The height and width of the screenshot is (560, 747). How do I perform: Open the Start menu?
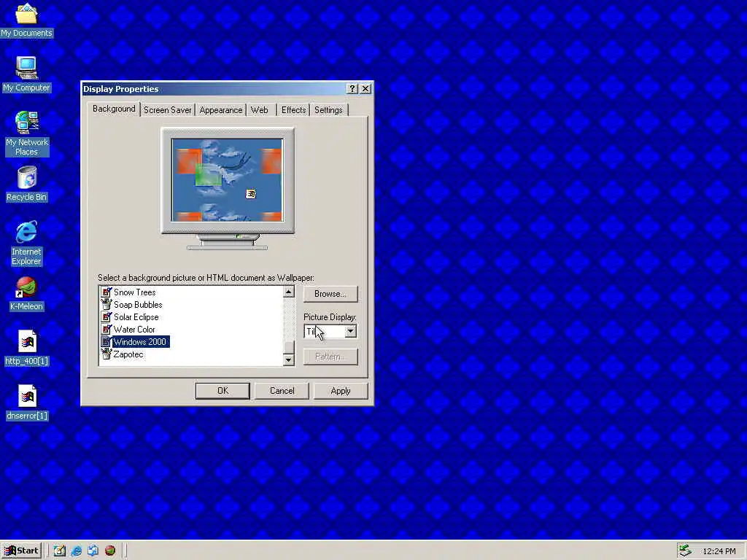[21, 551]
